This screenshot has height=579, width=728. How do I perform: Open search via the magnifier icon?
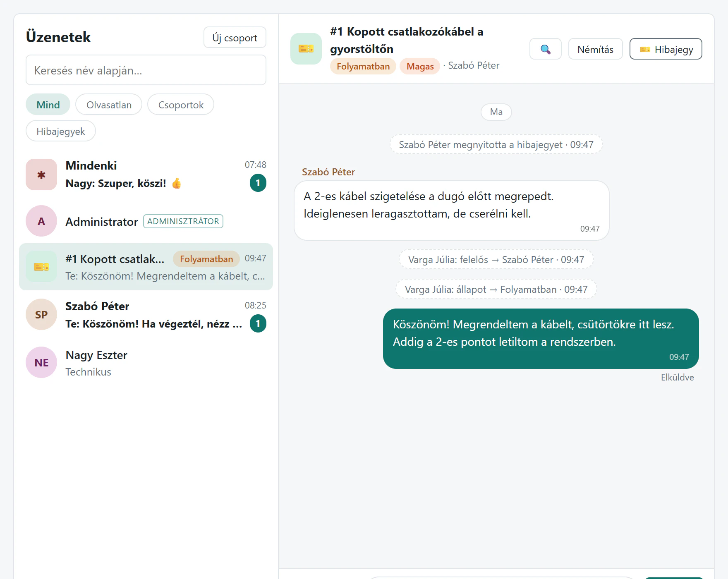click(545, 49)
